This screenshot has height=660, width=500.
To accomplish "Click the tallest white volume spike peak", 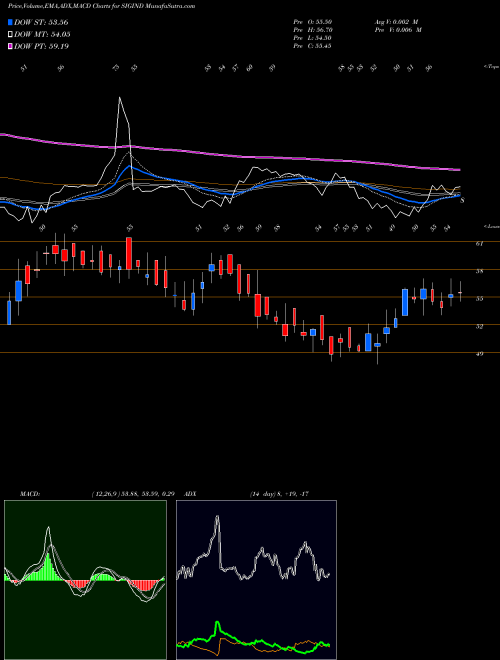I will (120, 98).
